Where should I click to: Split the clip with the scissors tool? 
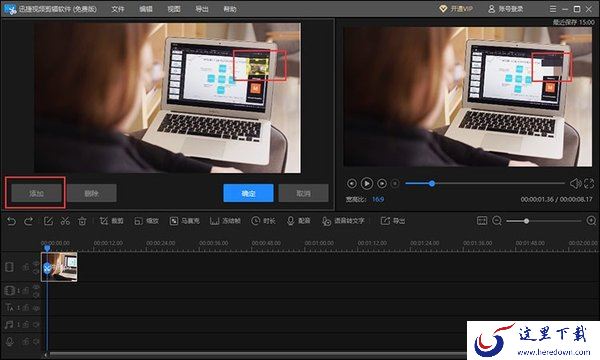coord(65,221)
